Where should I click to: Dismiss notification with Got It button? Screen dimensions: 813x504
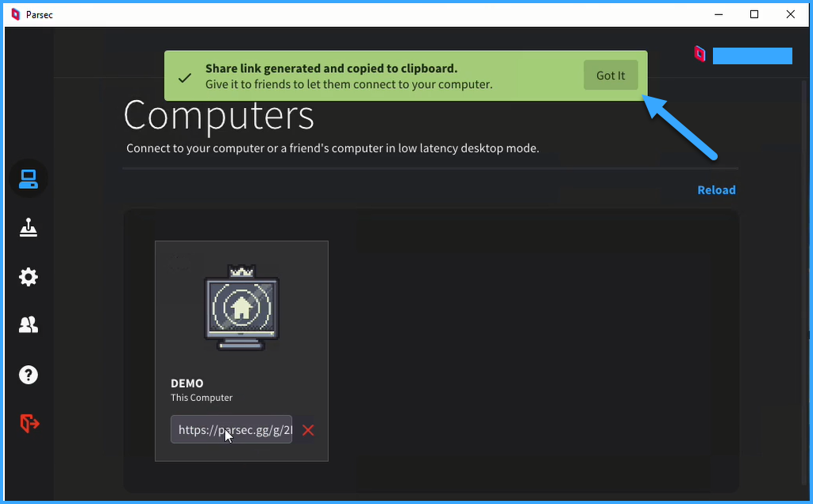pos(611,75)
